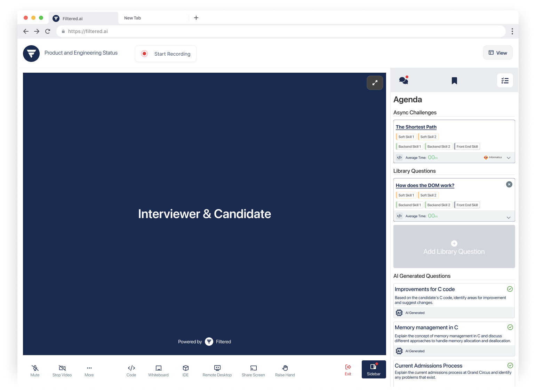Open The Shortest Path link
The height and width of the screenshot is (392, 536).
416,127
